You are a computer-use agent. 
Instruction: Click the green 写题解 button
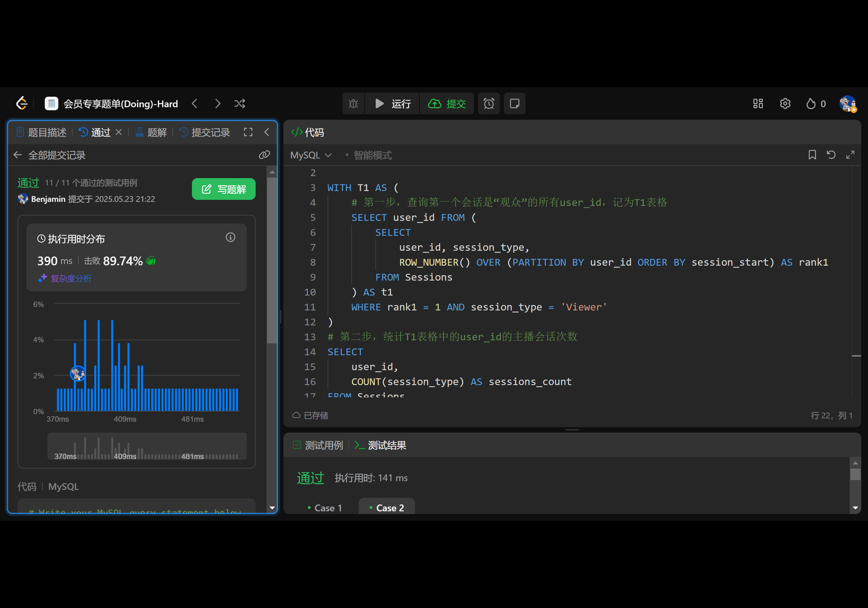pyautogui.click(x=223, y=189)
